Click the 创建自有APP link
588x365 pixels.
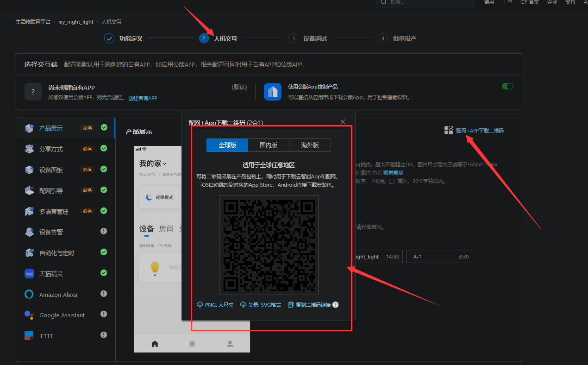[143, 98]
